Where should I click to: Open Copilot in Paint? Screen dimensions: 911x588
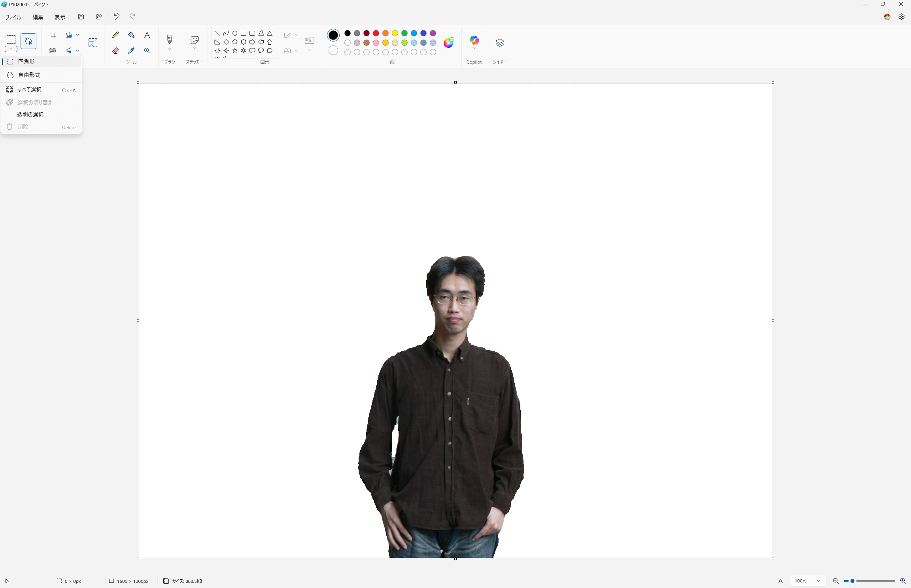pyautogui.click(x=474, y=41)
